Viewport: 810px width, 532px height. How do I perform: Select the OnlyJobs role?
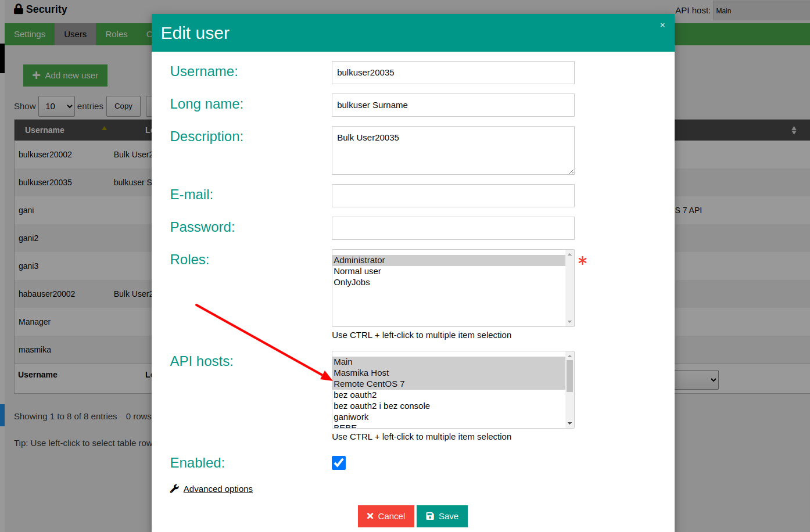tap(449, 282)
